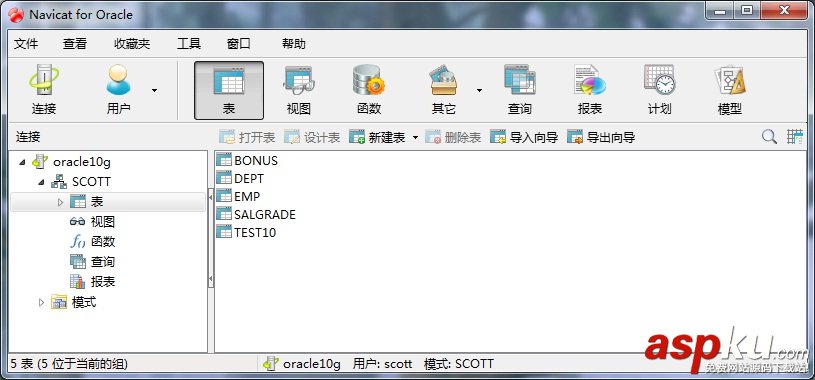
Task: Expand the 表 node in the tree
Action: coord(60,202)
